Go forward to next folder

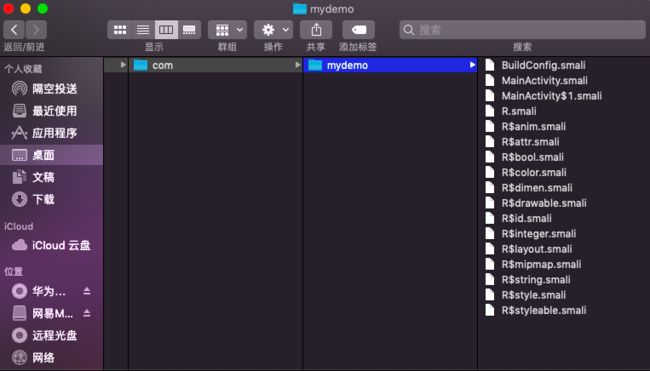36,30
